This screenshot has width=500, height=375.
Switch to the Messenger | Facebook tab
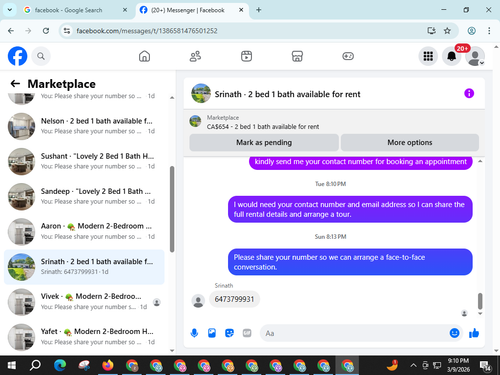pos(192,10)
